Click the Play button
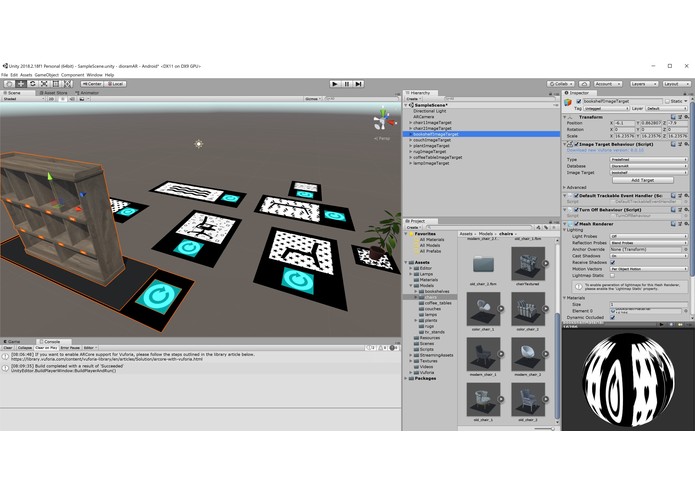This screenshot has width=695, height=494. (335, 84)
